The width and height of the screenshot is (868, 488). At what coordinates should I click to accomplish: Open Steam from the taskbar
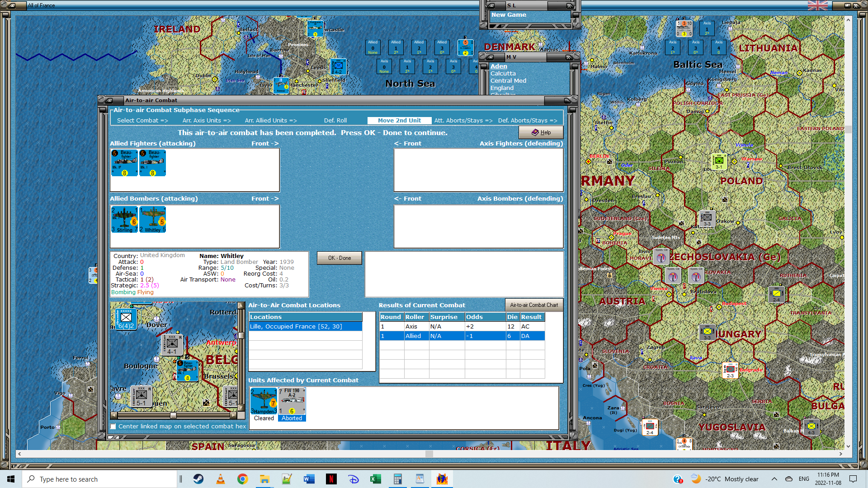click(198, 479)
